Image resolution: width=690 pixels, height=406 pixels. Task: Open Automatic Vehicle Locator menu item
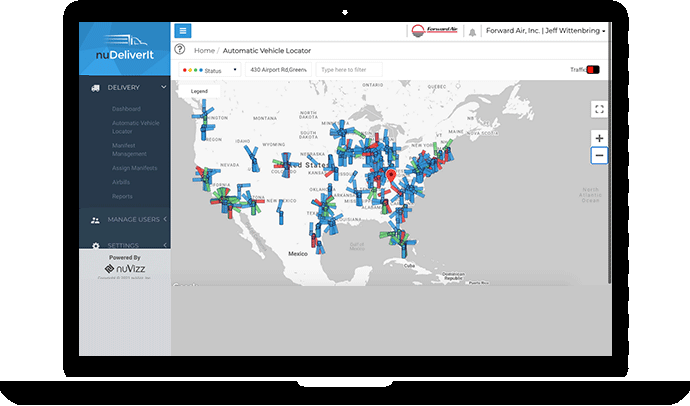136,127
